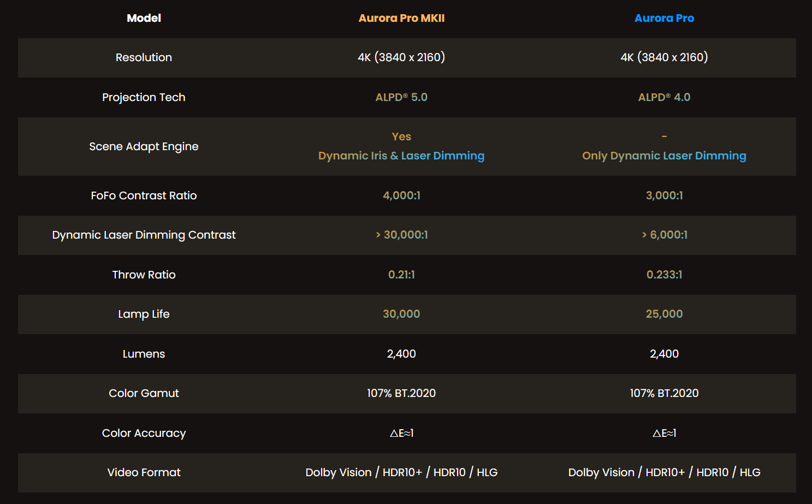Select the Scene Adapt Engine row label

point(144,146)
